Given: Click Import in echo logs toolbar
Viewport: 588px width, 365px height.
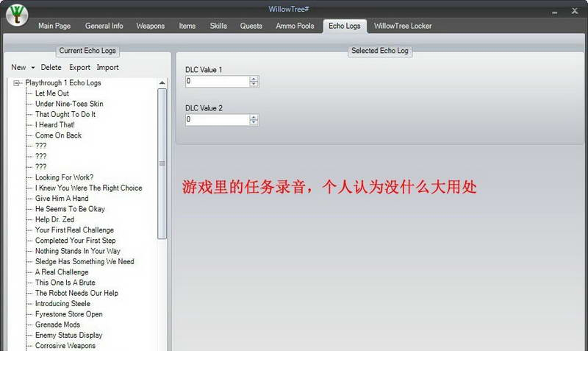Looking at the screenshot, I should pyautogui.click(x=107, y=67).
